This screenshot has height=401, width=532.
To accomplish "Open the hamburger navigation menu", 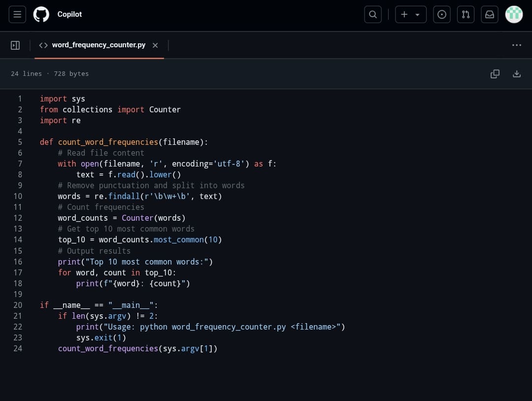I will 17,14.
